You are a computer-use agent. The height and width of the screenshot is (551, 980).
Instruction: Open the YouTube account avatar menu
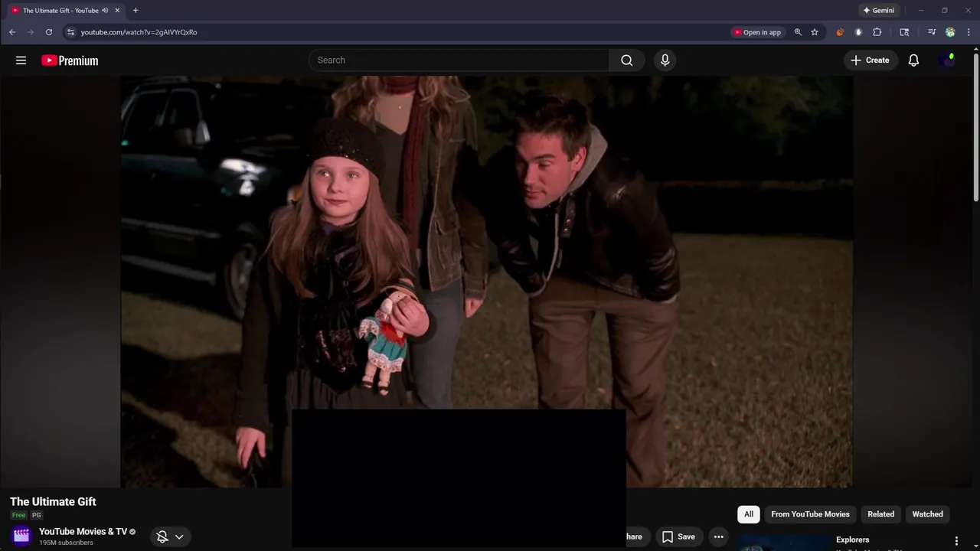pyautogui.click(x=947, y=60)
